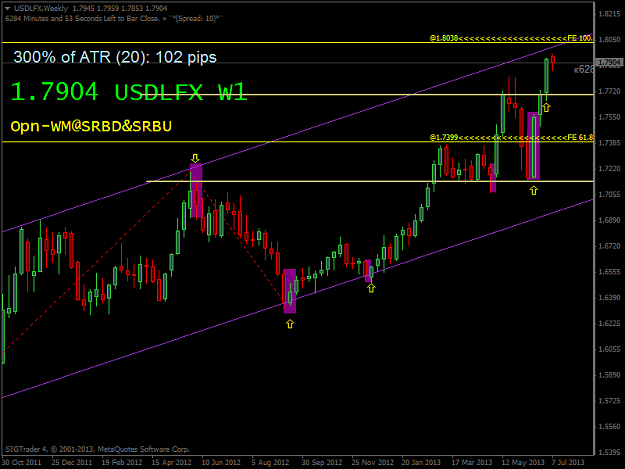625x469 pixels.
Task: Click the 1.5395 price axis label
Action: coord(609,452)
